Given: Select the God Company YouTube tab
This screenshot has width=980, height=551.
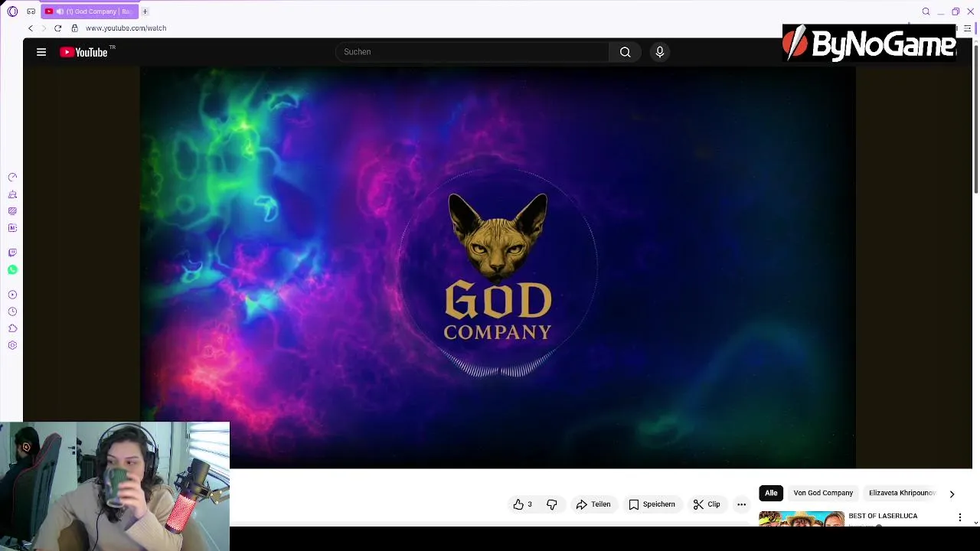Looking at the screenshot, I should (90, 11).
